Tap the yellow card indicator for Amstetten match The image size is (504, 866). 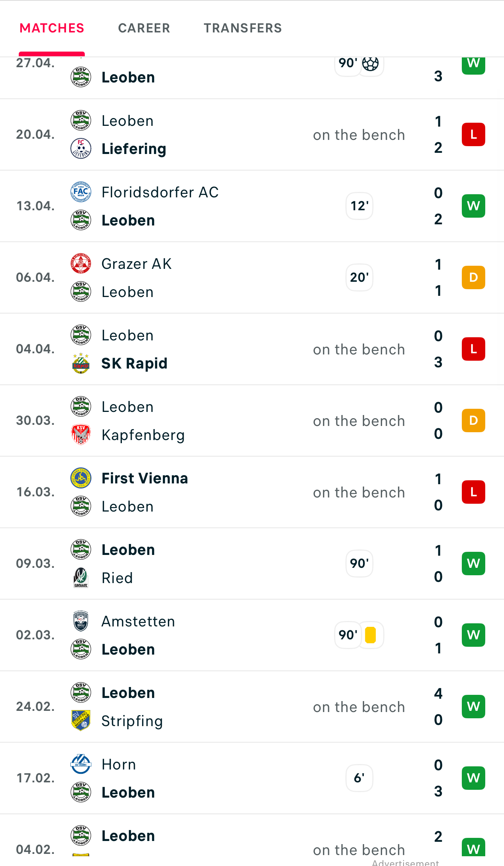point(370,635)
